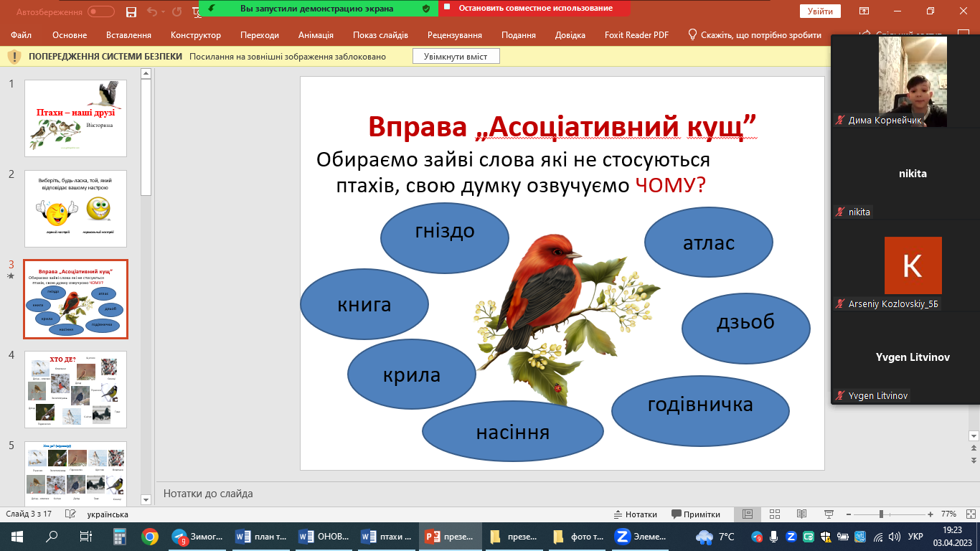The image size is (980, 551).
Task: Switch to the Основне tab
Action: tap(70, 34)
